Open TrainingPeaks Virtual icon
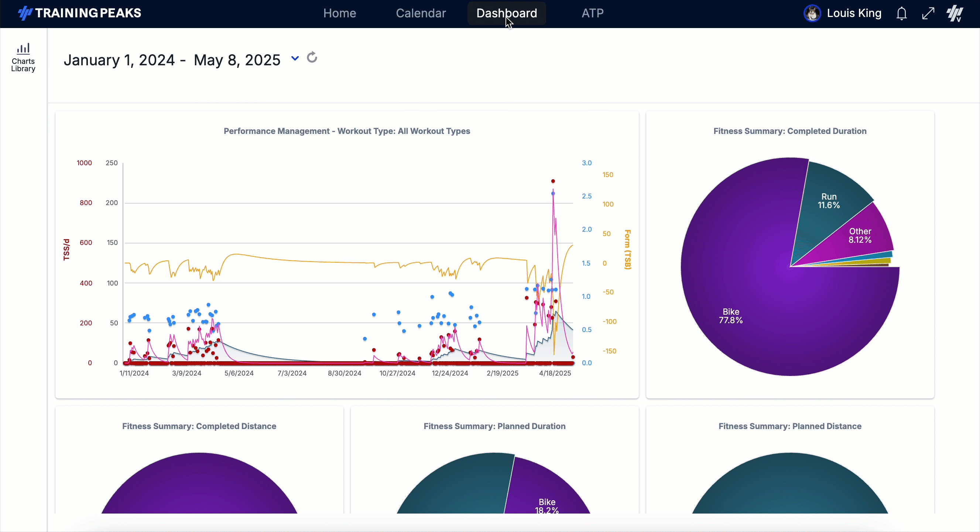This screenshot has height=532, width=980. pos(955,14)
